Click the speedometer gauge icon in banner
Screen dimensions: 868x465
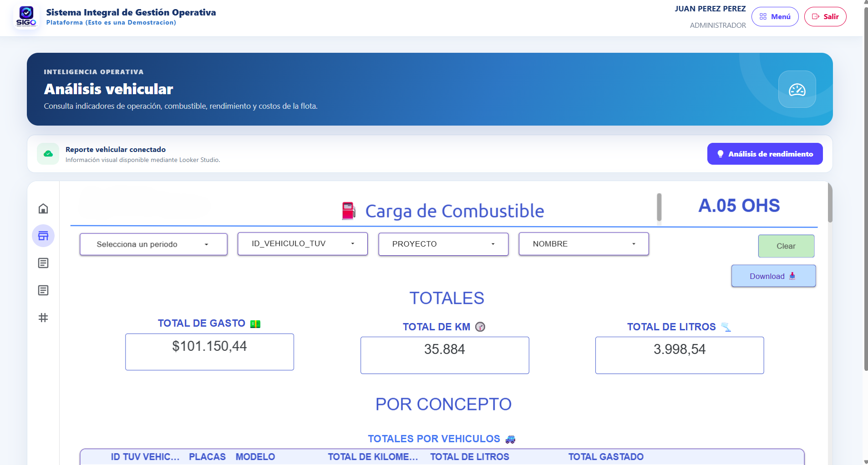[x=797, y=90]
